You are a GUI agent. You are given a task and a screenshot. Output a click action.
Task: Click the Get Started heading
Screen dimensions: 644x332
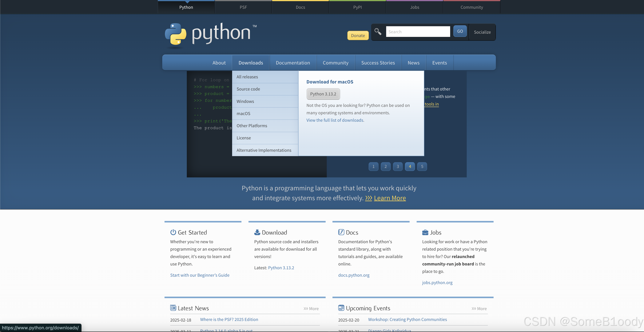pyautogui.click(x=192, y=232)
